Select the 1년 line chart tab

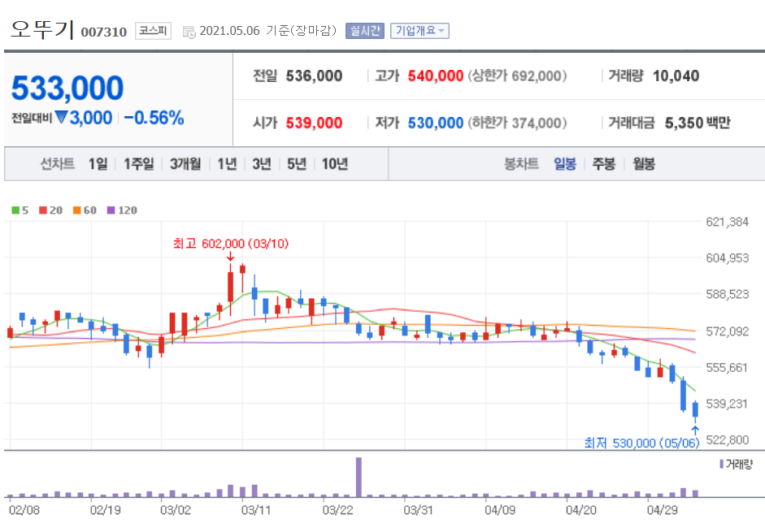pyautogui.click(x=227, y=164)
